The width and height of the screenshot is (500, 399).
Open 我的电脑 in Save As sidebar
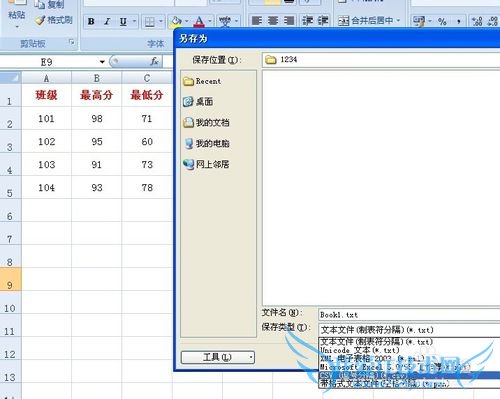207,143
